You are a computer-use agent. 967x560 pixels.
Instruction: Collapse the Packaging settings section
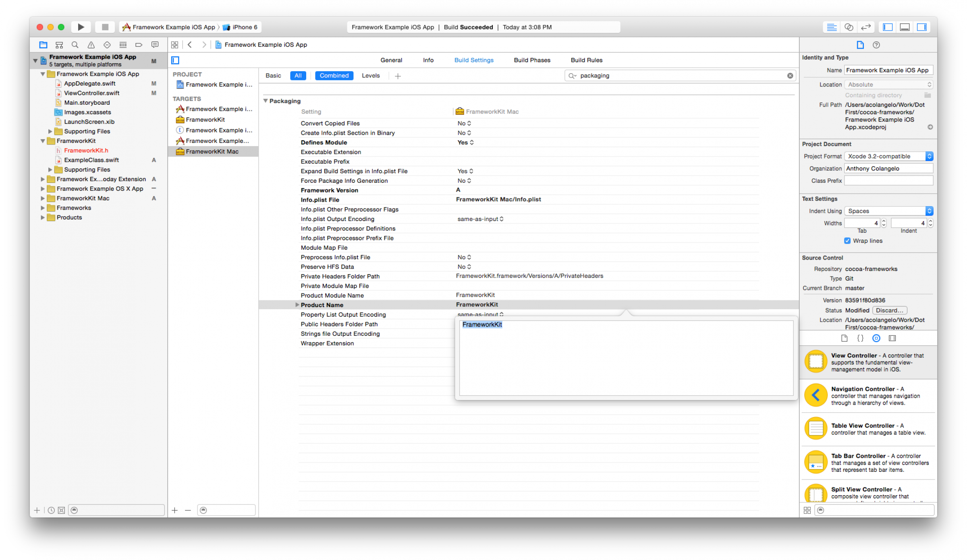[266, 101]
